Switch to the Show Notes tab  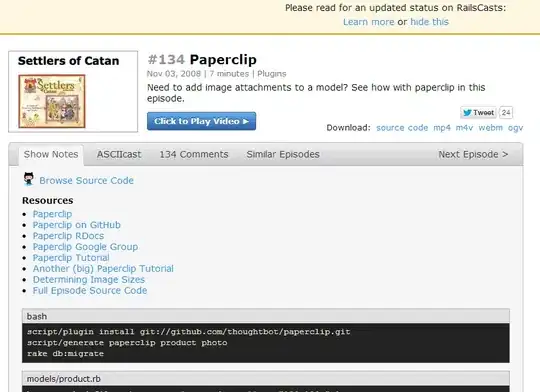51,155
